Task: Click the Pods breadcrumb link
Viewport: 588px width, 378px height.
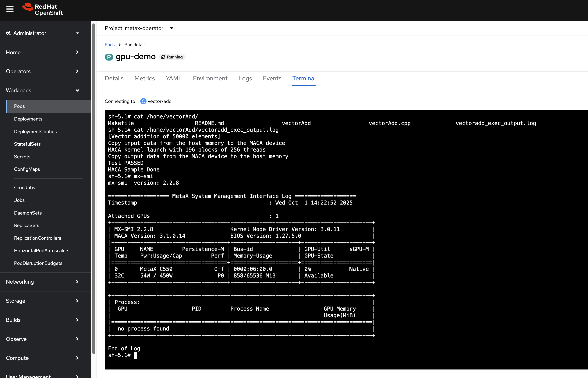Action: 110,45
